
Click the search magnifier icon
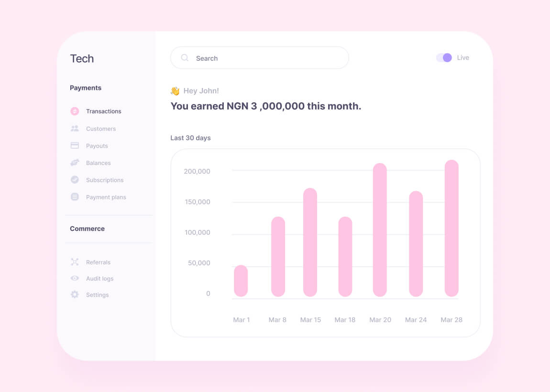click(185, 57)
